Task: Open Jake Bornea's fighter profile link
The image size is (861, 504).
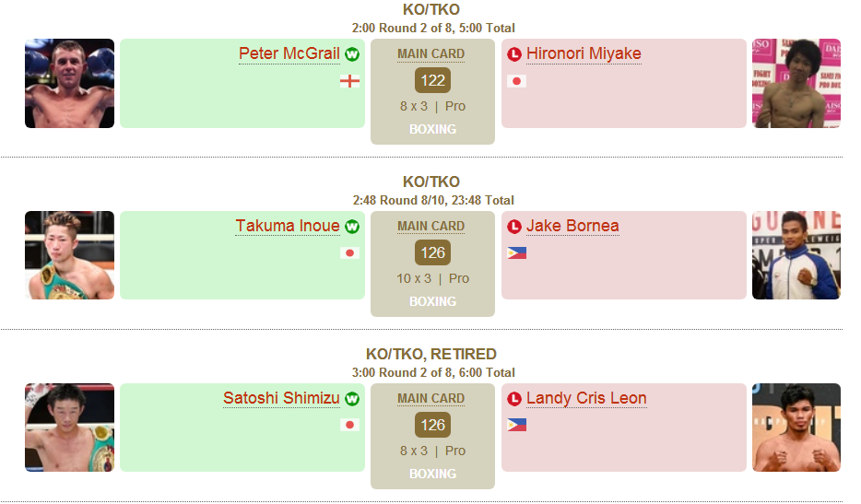Action: point(572,226)
